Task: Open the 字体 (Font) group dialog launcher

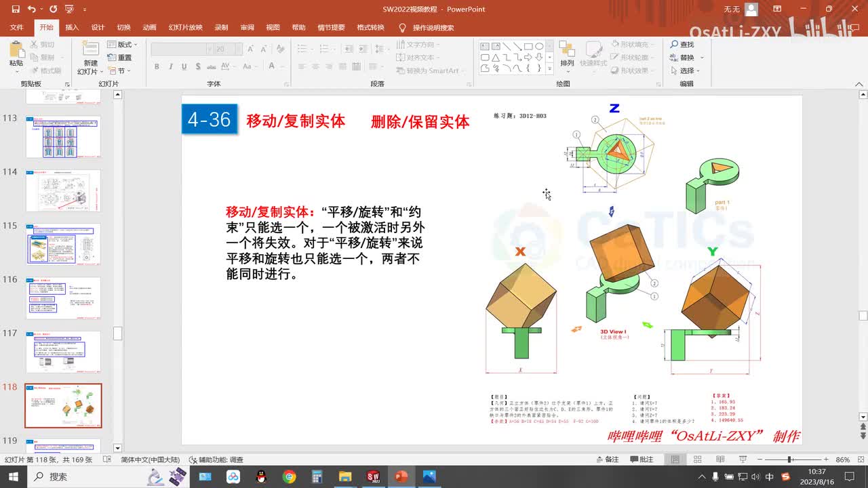Action: (x=286, y=84)
